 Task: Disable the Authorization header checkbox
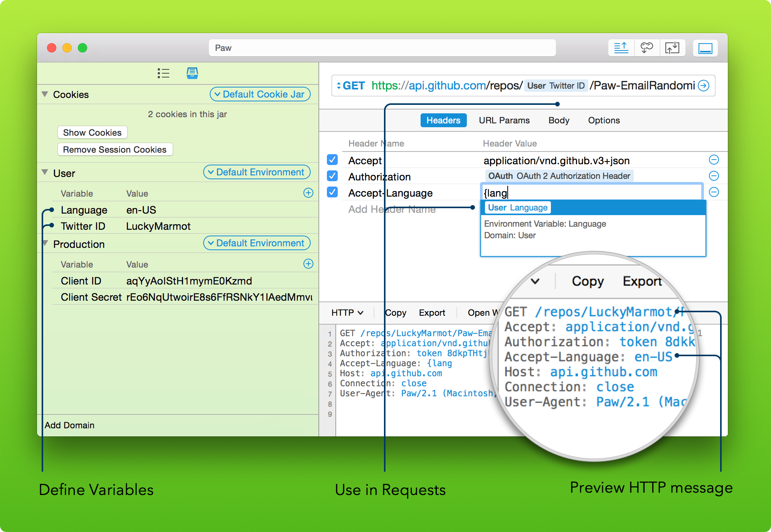pos(332,176)
